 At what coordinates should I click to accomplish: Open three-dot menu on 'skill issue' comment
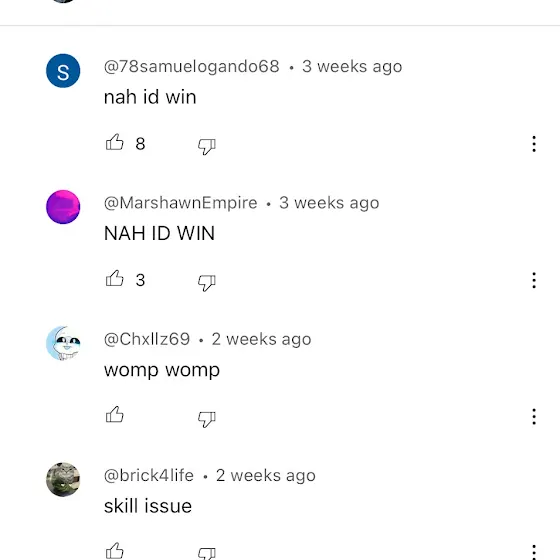pyautogui.click(x=534, y=552)
